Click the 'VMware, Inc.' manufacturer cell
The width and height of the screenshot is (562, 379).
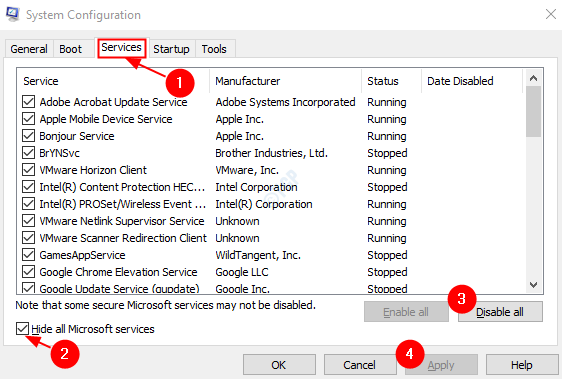point(247,170)
